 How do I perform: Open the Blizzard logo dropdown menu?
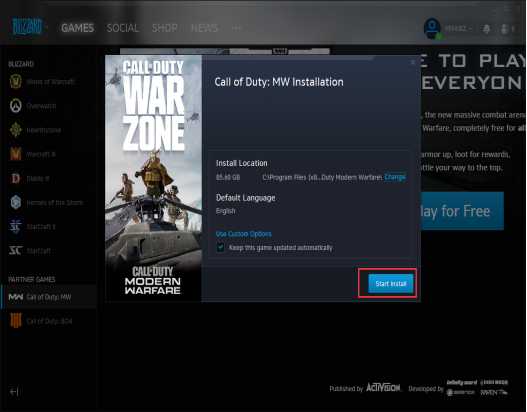tap(46, 27)
